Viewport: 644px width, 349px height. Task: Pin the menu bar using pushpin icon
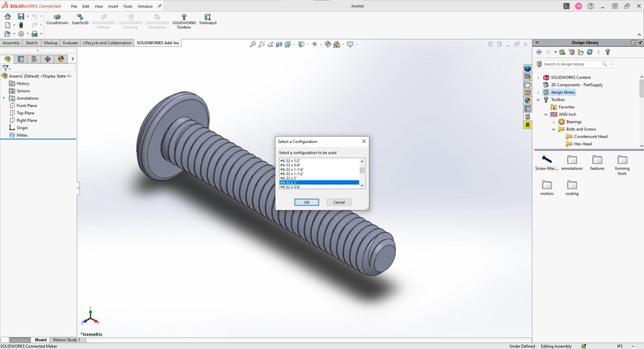[160, 6]
